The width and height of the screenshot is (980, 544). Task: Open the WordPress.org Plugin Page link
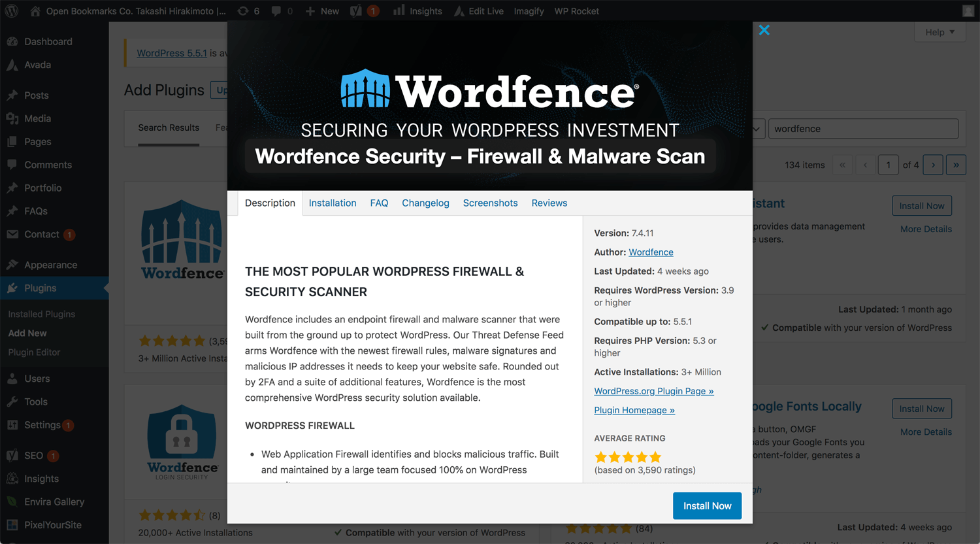(653, 391)
